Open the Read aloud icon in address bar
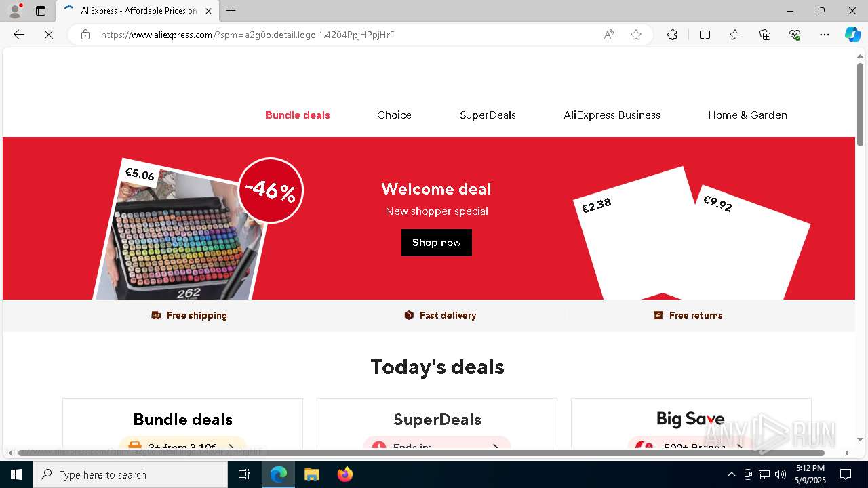Image resolution: width=868 pixels, height=488 pixels. [609, 35]
